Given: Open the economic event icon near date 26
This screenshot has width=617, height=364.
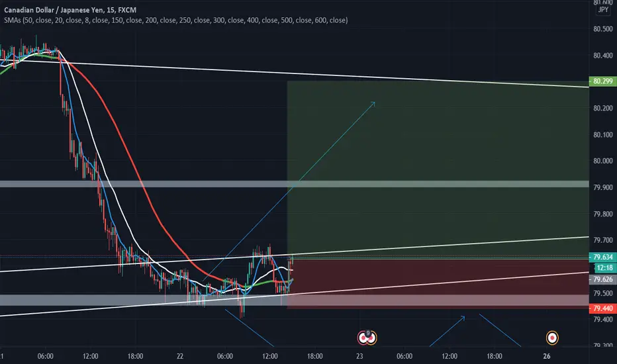Looking at the screenshot, I should tap(552, 338).
